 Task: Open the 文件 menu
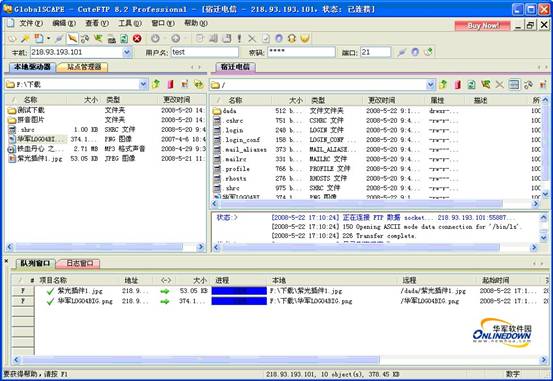point(31,24)
